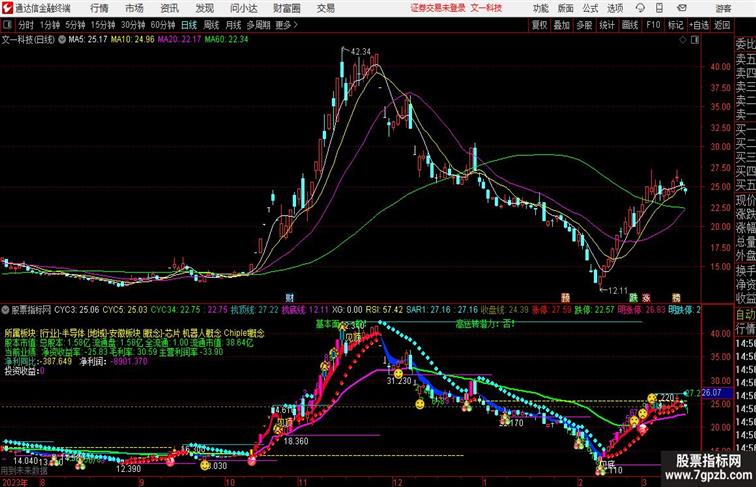This screenshot has width=756, height=487.
Task: Click the 证券交易未登录 login link
Action: (438, 8)
